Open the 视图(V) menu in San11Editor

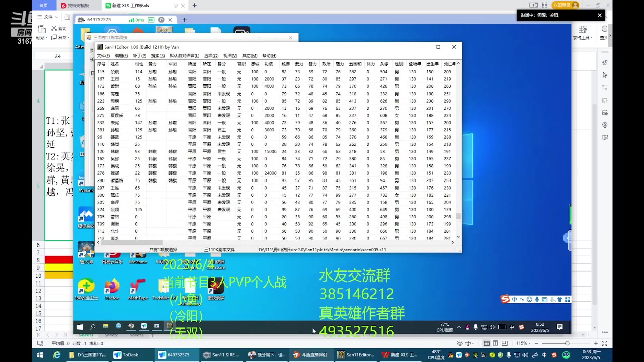point(230,56)
